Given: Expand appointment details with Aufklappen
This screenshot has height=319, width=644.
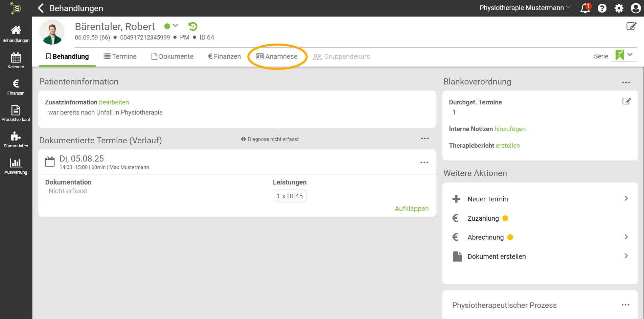Looking at the screenshot, I should [x=411, y=208].
